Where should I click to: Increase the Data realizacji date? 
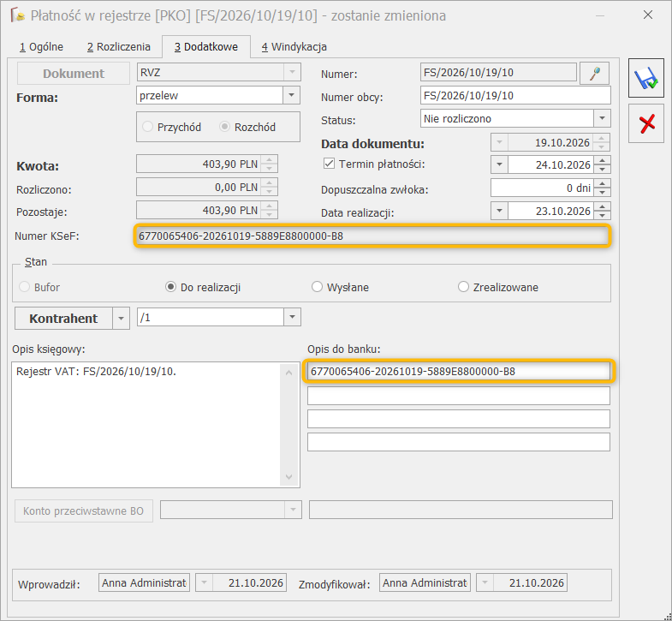[602, 206]
